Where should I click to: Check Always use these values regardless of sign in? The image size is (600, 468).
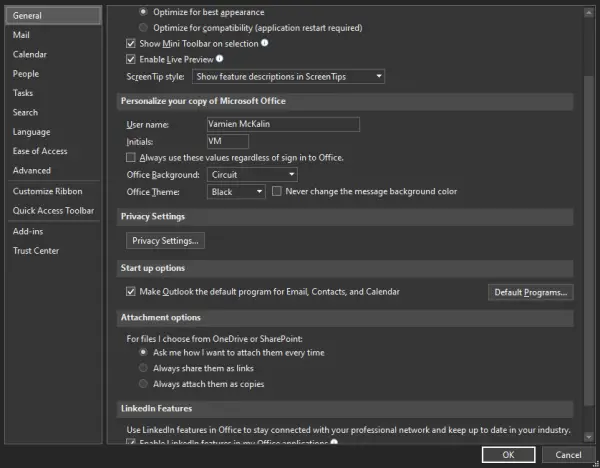pos(131,158)
